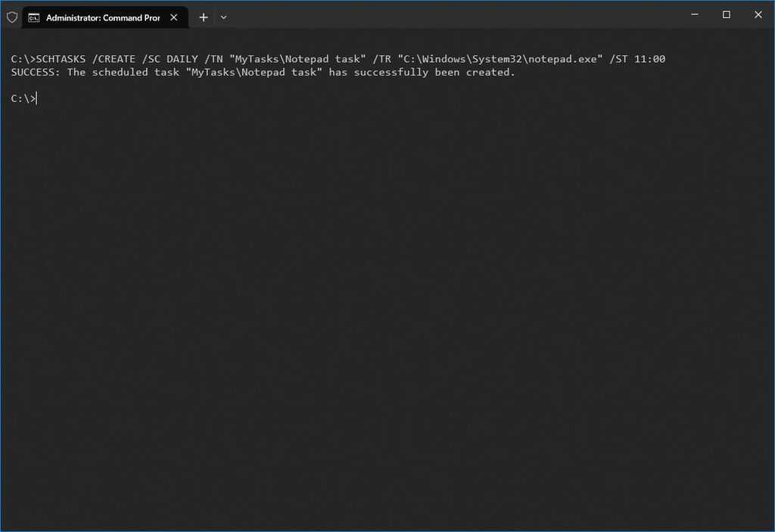Click the blinking cursor at the C:\> prompt
The height and width of the screenshot is (532, 775).
37,98
